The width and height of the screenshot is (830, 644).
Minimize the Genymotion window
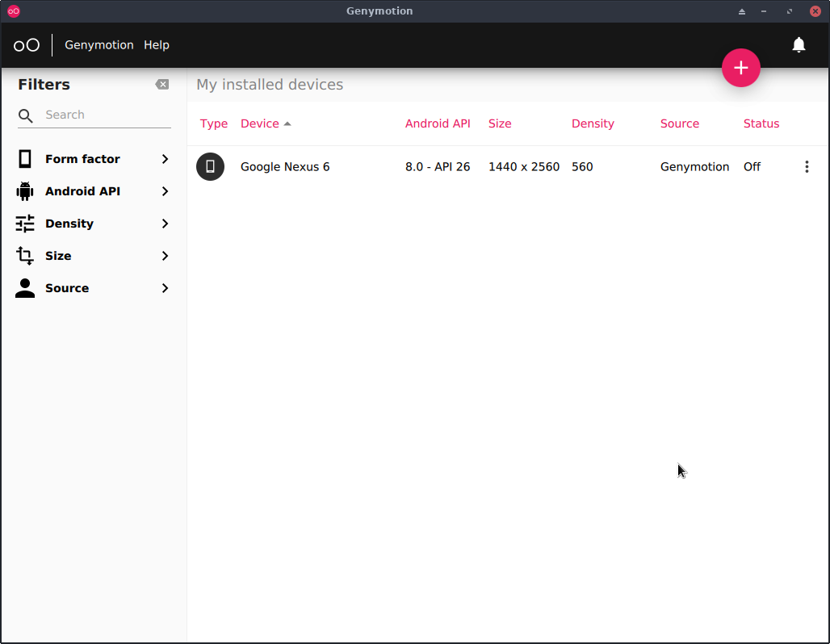tap(763, 11)
